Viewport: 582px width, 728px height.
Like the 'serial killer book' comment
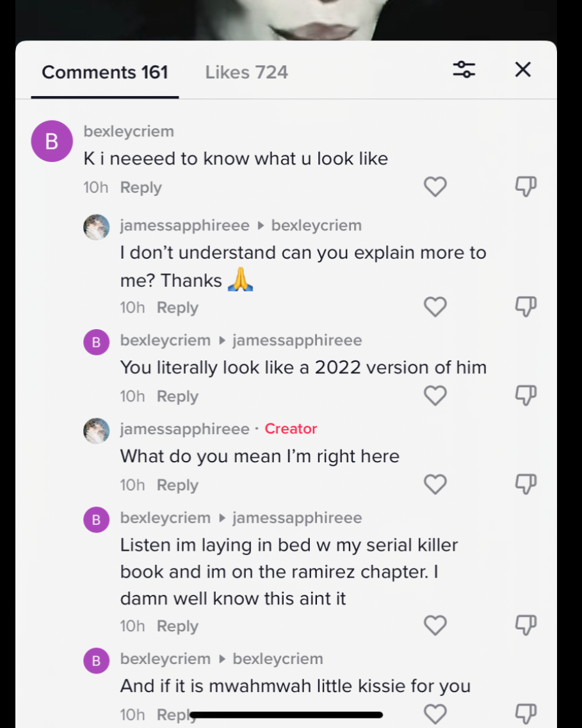pos(435,626)
